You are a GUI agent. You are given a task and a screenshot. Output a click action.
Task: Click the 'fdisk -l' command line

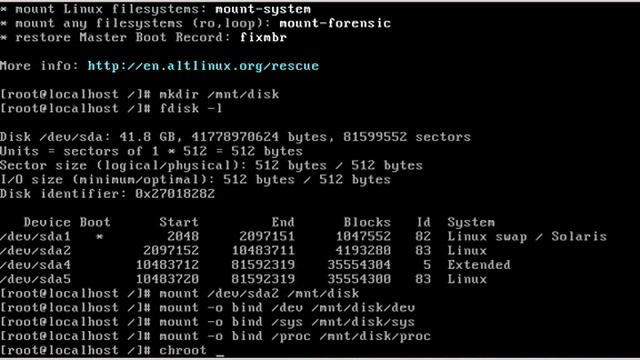(191, 109)
